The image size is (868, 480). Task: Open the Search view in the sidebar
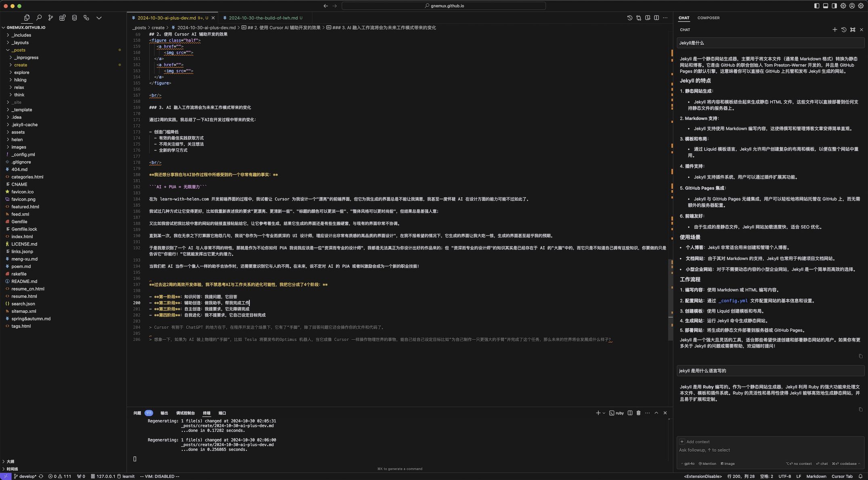[39, 18]
